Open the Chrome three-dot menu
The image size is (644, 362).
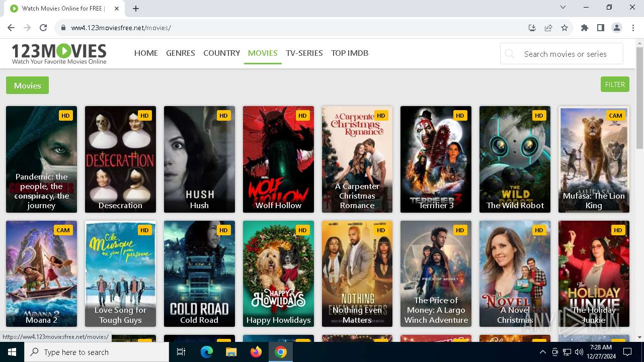point(633,28)
